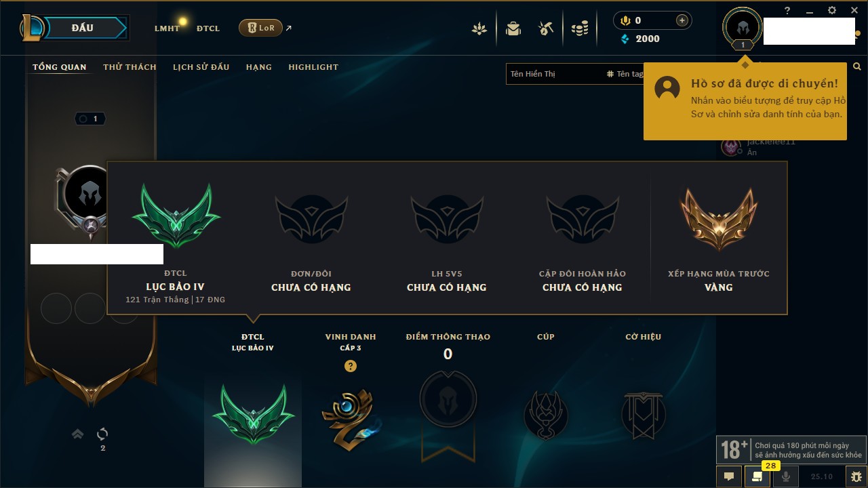Open the Collection backpack icon
868x488 pixels.
coord(513,28)
